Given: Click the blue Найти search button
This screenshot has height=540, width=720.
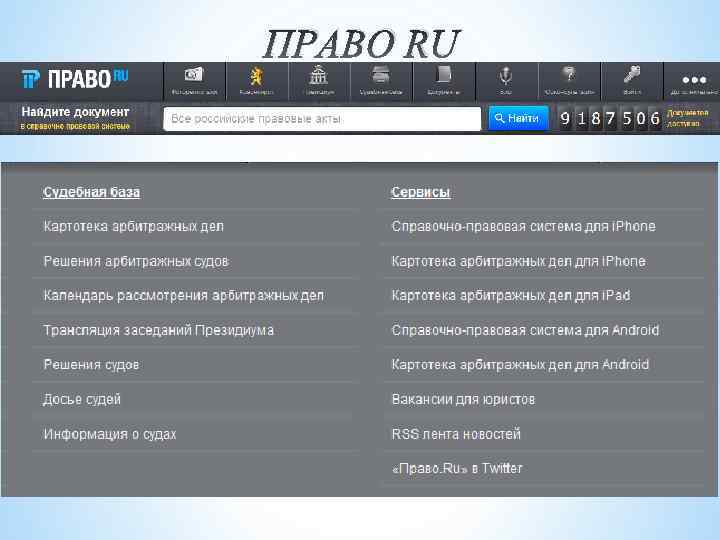Looking at the screenshot, I should tap(518, 118).
